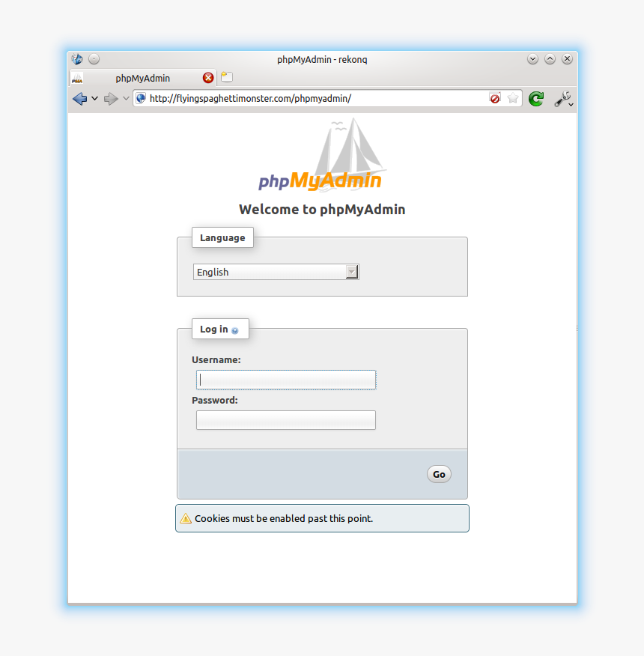Image resolution: width=644 pixels, height=656 pixels.
Task: Click the 'phpMyAdmin - rekonq' window title
Action: pos(322,59)
